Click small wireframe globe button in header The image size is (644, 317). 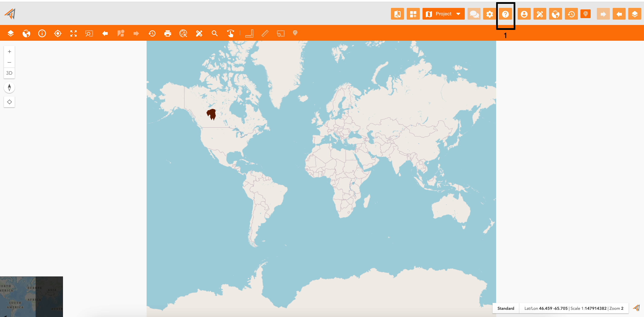586,14
